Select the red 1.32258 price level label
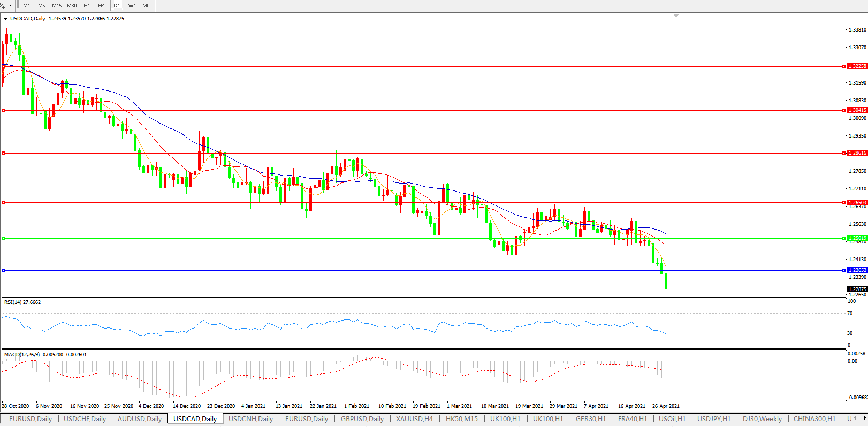Viewport: 868px width, 427px height. (x=857, y=66)
